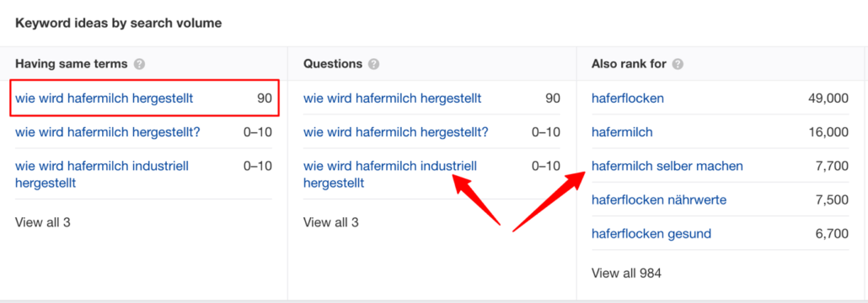
Task: Click help icon beside Also rank for
Action: (678, 64)
